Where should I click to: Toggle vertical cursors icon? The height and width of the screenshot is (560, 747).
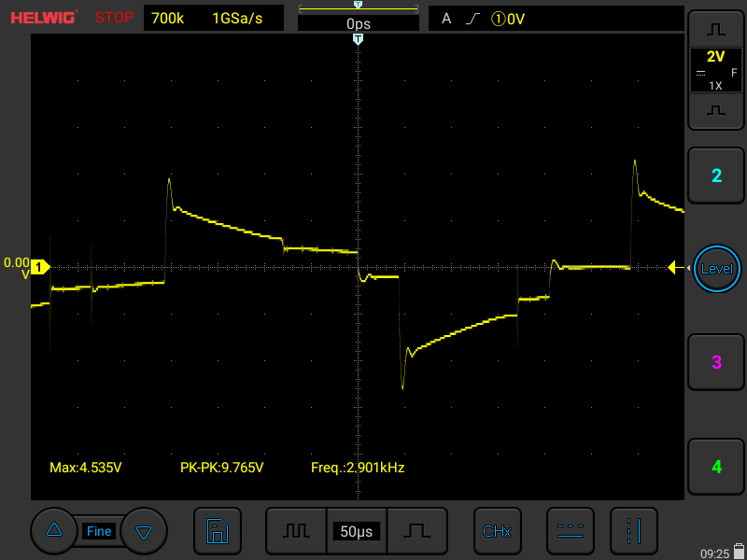click(634, 531)
